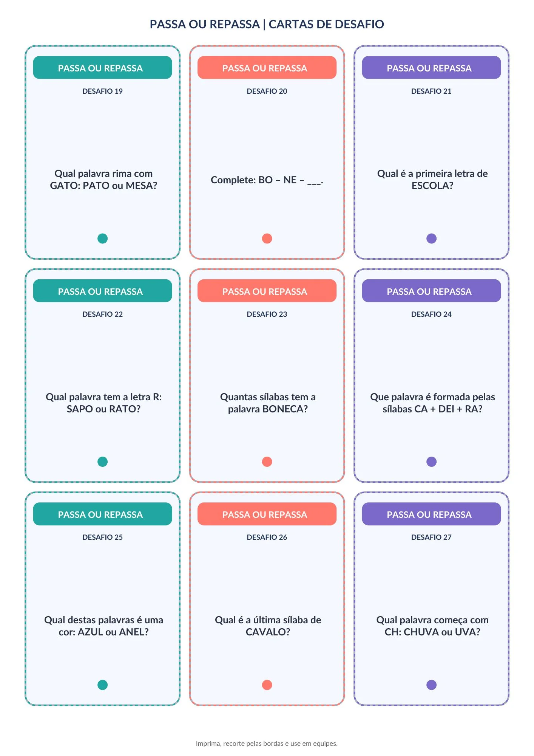
Task: Click the teal dot on Desafio 25 card
Action: coord(102,685)
